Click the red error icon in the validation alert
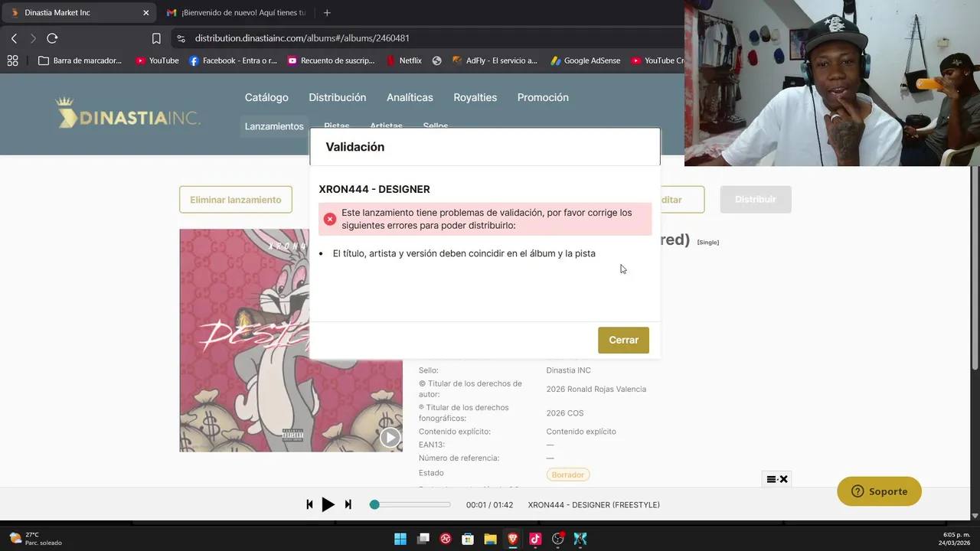Image resolution: width=980 pixels, height=551 pixels. pyautogui.click(x=330, y=219)
